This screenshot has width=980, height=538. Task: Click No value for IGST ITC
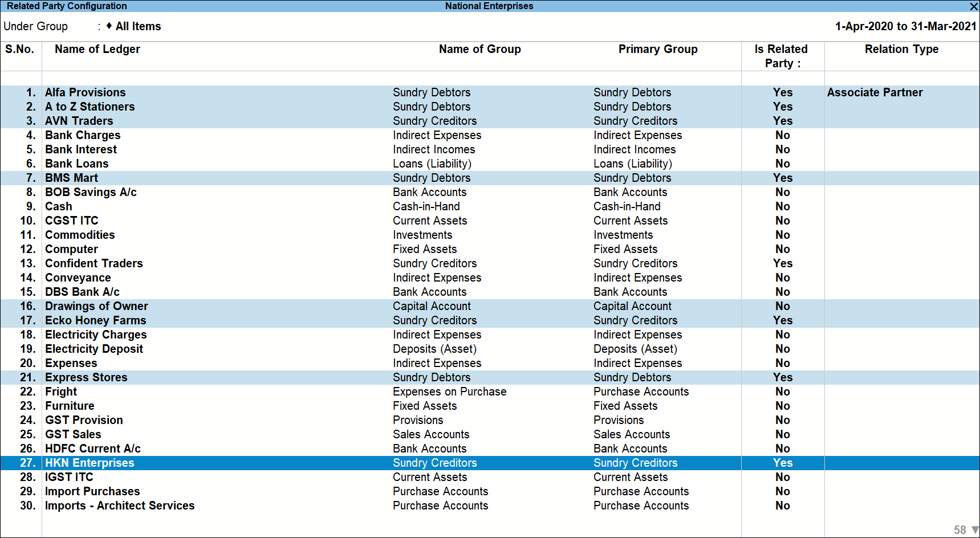coord(783,477)
